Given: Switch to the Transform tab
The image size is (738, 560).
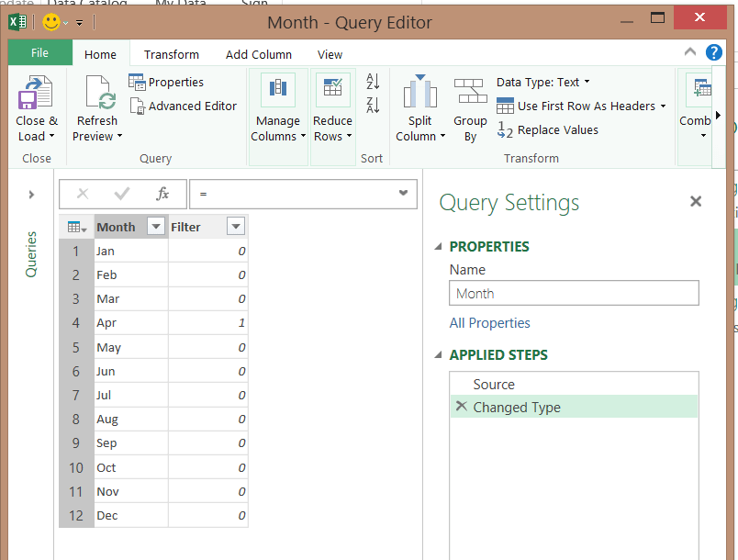Looking at the screenshot, I should (x=172, y=54).
